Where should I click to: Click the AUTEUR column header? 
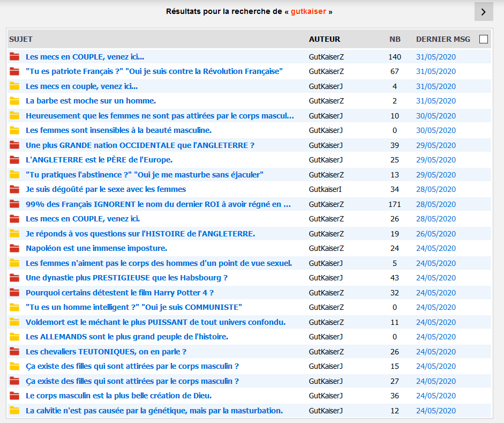(x=325, y=39)
